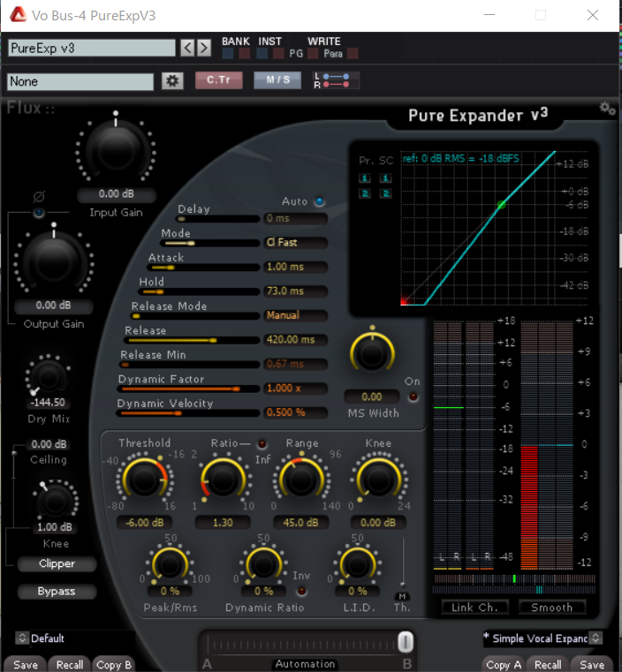Click the Release slider

point(192,340)
